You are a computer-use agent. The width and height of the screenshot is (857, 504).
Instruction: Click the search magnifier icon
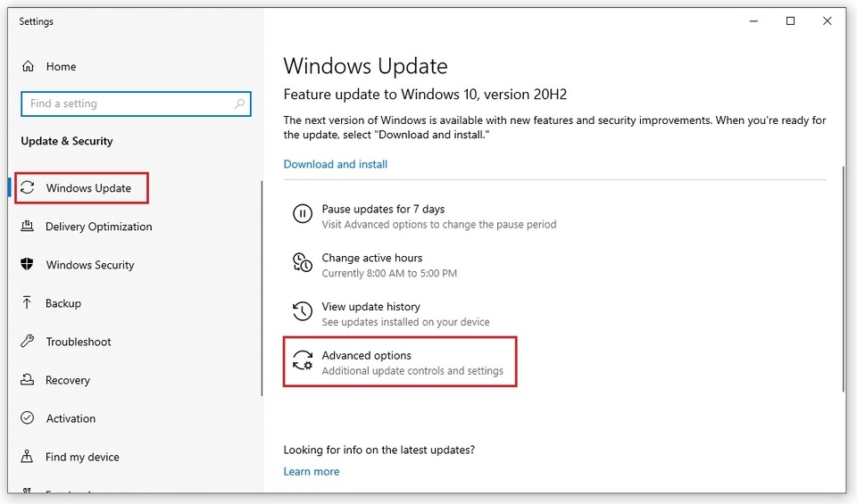point(239,103)
